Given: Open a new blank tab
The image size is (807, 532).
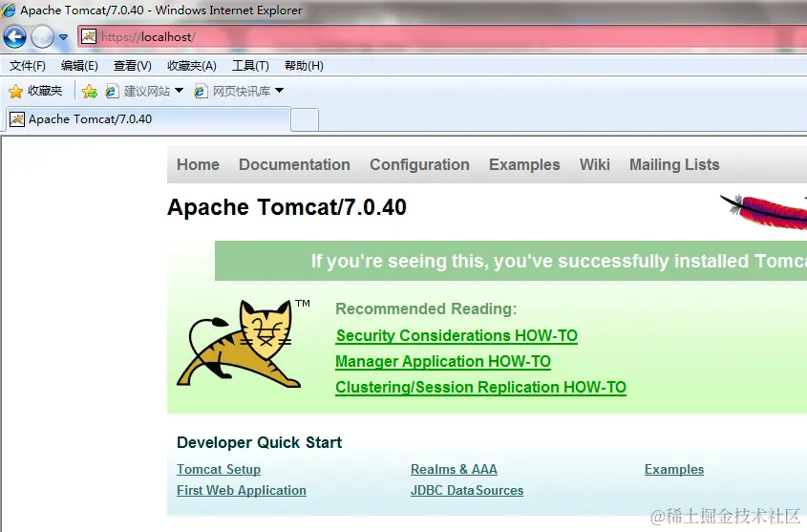Looking at the screenshot, I should pyautogui.click(x=305, y=120).
